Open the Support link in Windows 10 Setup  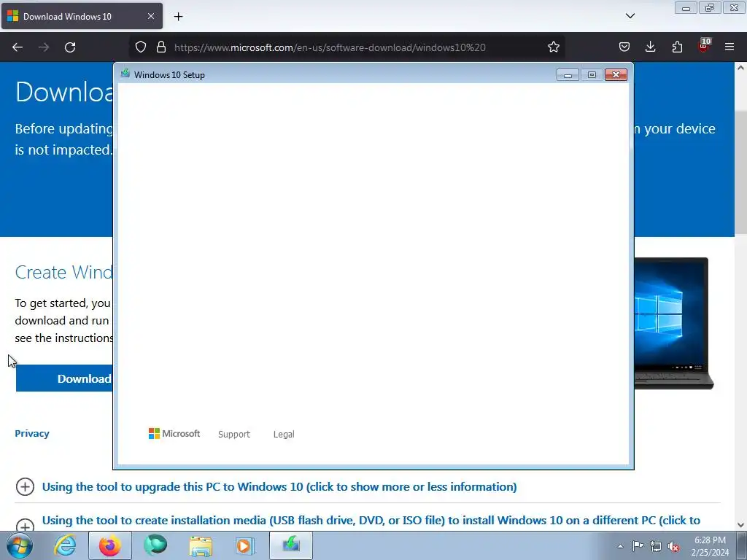[234, 435]
